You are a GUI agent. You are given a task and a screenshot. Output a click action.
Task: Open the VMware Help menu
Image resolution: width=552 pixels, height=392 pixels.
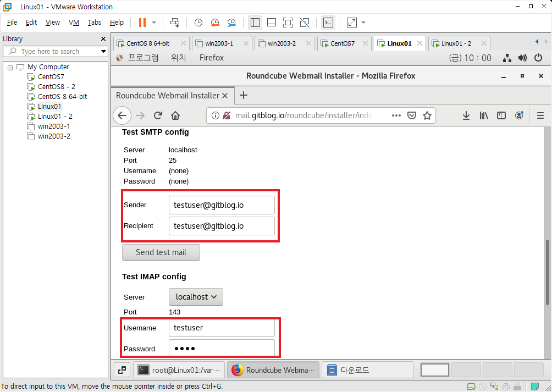click(x=117, y=22)
